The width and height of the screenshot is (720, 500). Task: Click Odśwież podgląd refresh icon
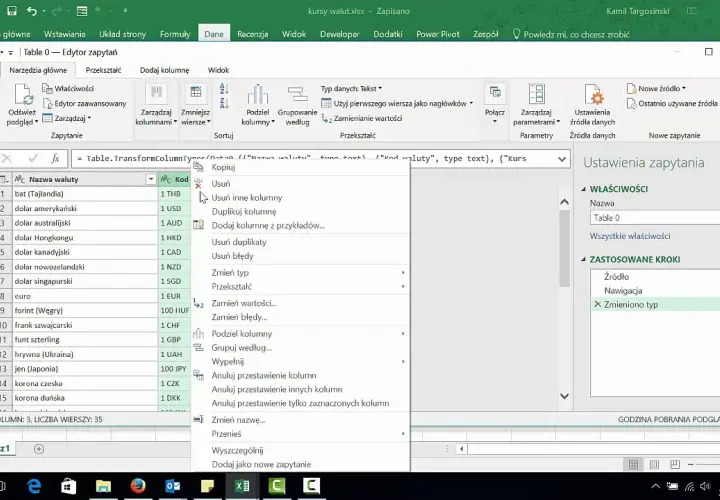click(x=22, y=95)
